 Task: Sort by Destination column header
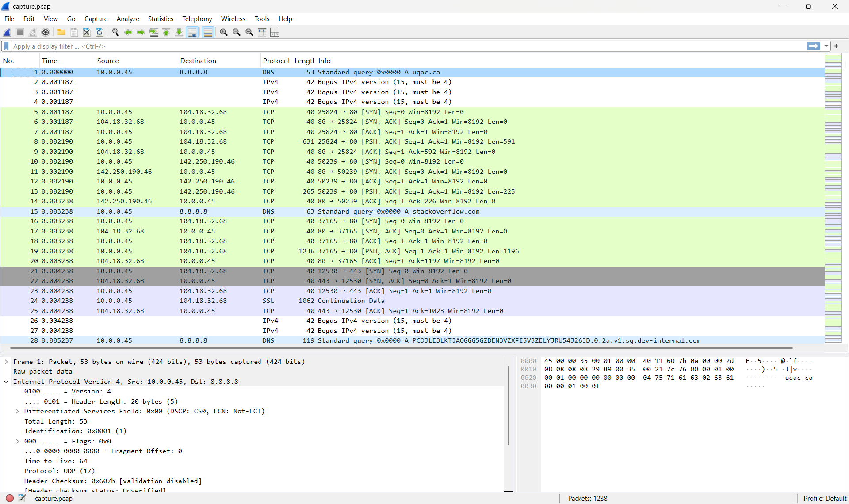(219, 61)
